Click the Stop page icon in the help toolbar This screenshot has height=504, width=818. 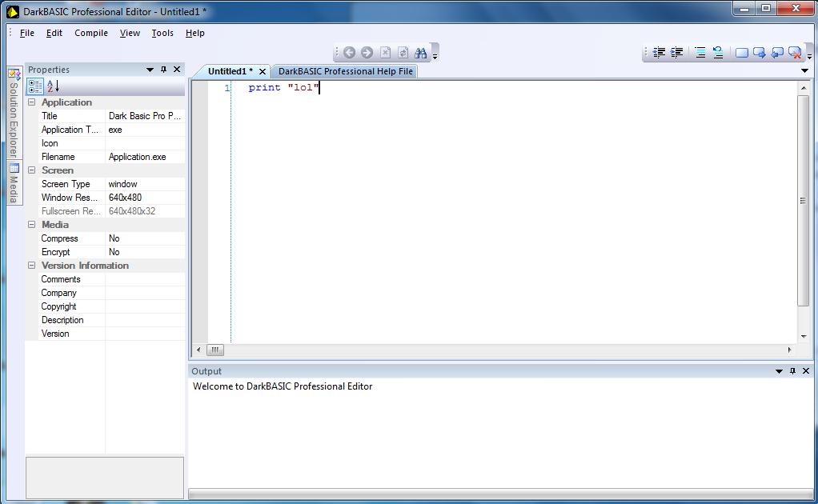click(386, 53)
